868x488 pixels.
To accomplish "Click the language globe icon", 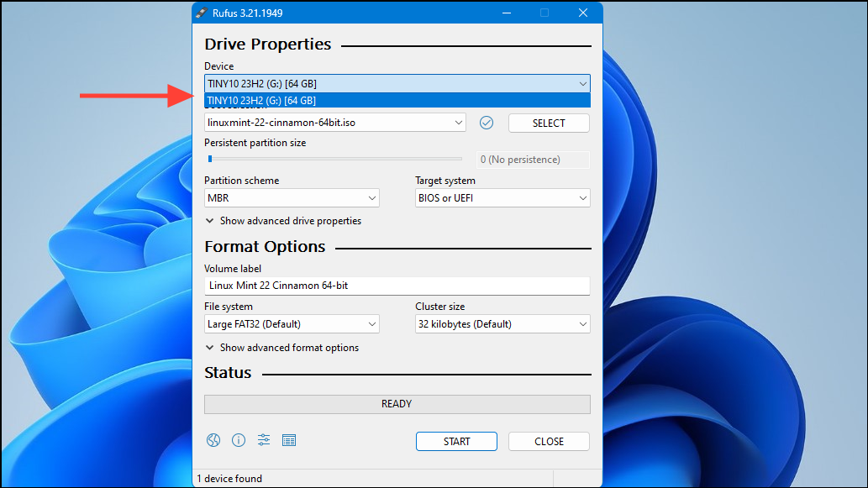I will click(213, 440).
